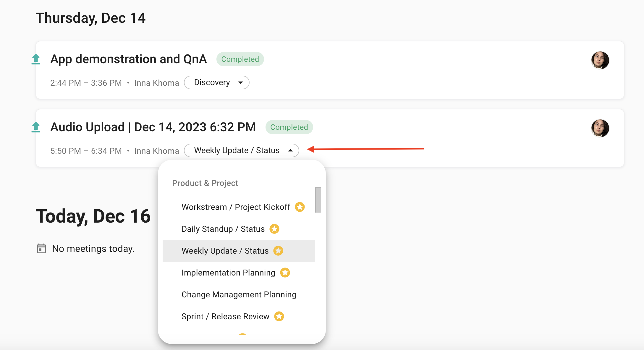
Task: Toggle favorite star for Implementation Planning
Action: coord(285,273)
